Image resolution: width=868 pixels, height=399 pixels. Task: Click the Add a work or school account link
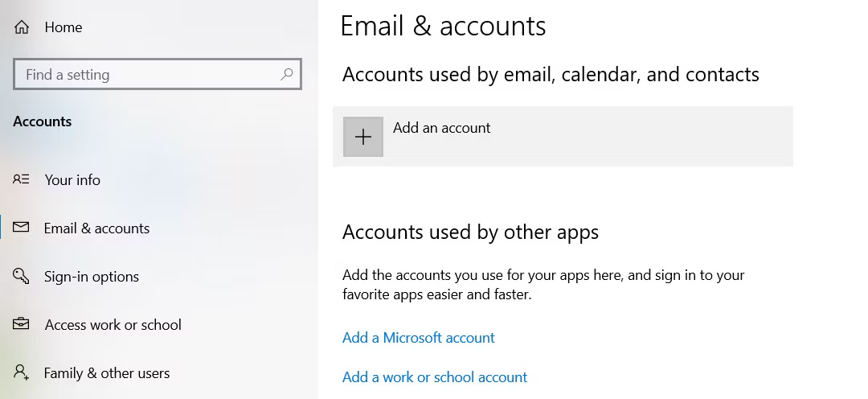click(435, 377)
